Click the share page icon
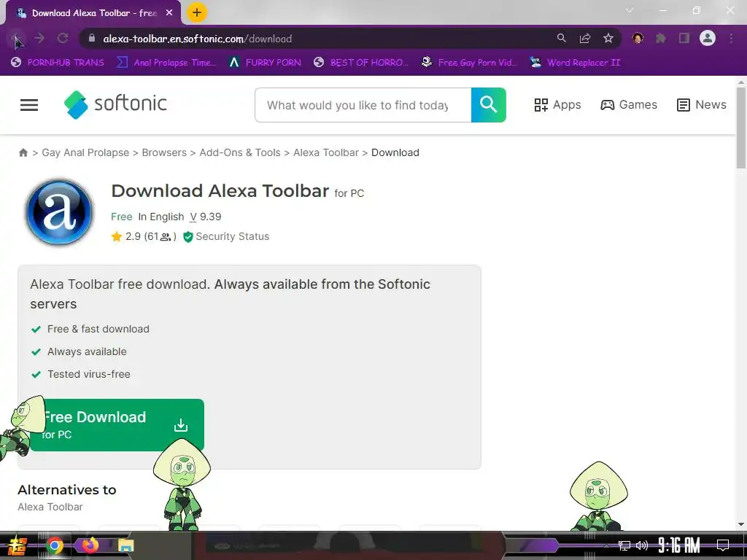Viewport: 747px width, 560px height. (585, 38)
